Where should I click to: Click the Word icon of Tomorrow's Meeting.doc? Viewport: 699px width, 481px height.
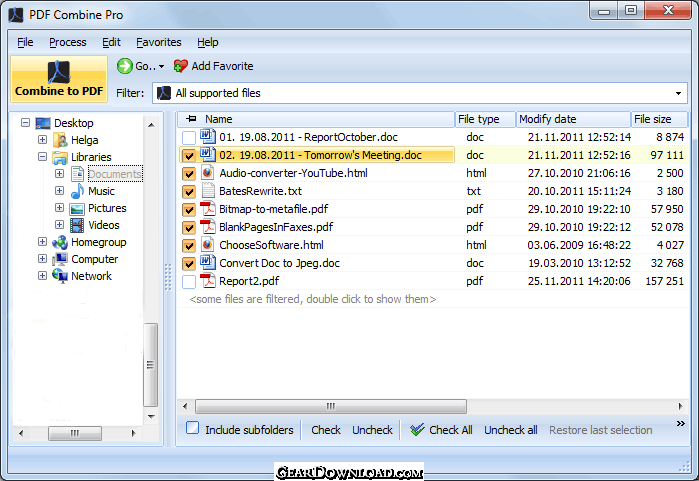click(207, 154)
